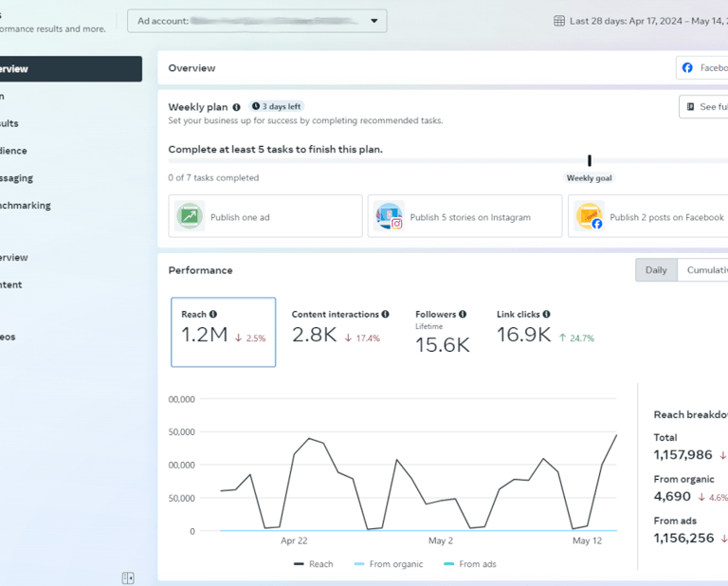Toggle the From ads legend series

tap(470, 564)
